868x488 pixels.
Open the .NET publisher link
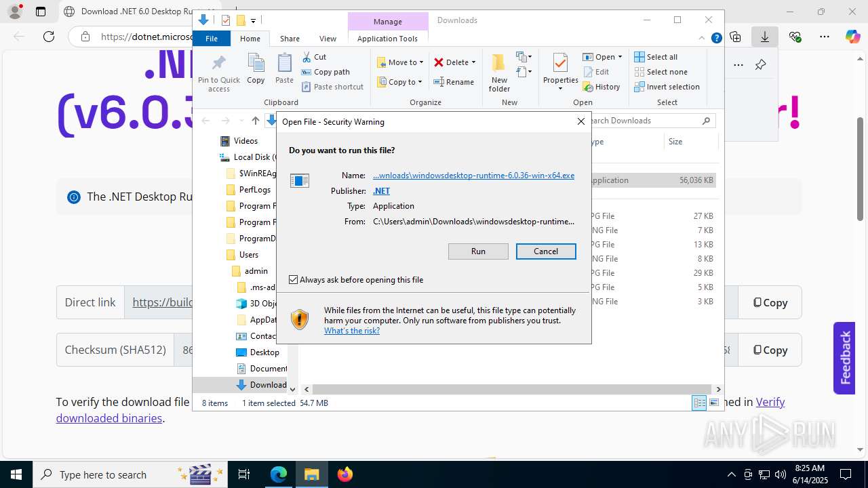[x=381, y=191]
